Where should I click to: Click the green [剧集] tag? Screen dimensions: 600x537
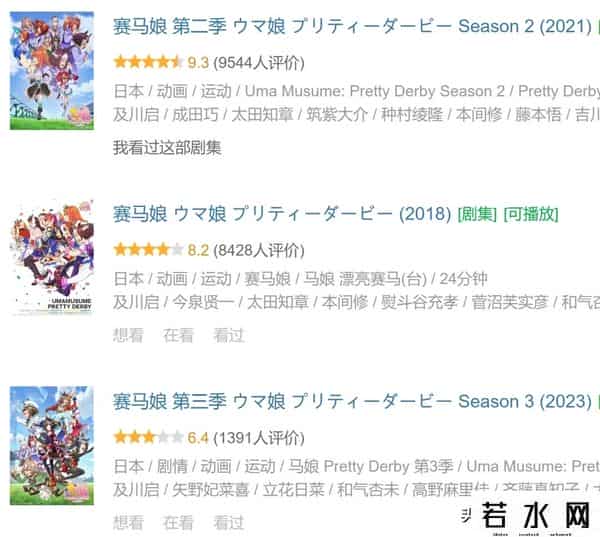pos(477,214)
